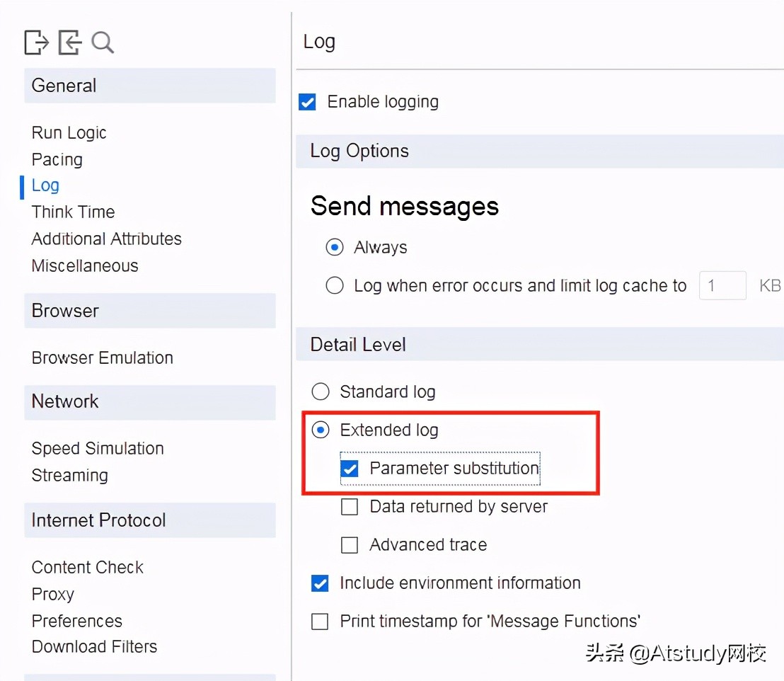Open Download Filters settings

(x=95, y=647)
